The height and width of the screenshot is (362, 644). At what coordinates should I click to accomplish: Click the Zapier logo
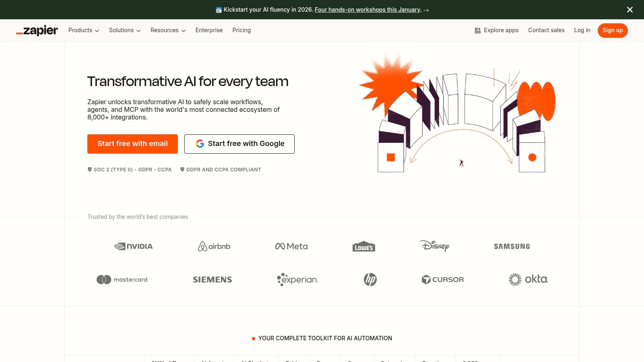click(x=37, y=30)
